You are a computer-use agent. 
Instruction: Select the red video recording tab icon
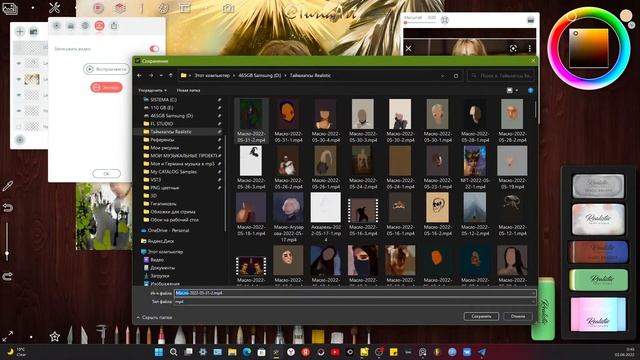(99, 26)
